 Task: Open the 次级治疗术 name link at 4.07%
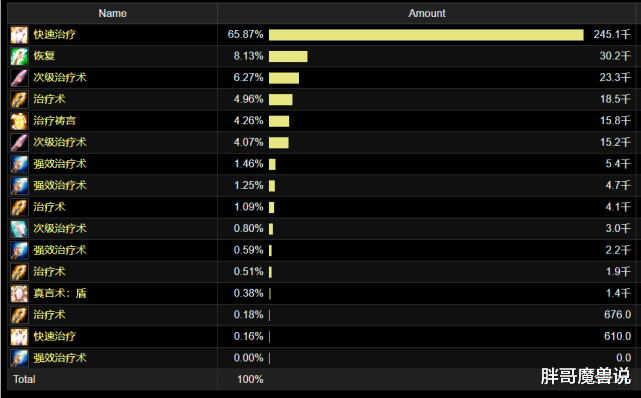pyautogui.click(x=60, y=142)
